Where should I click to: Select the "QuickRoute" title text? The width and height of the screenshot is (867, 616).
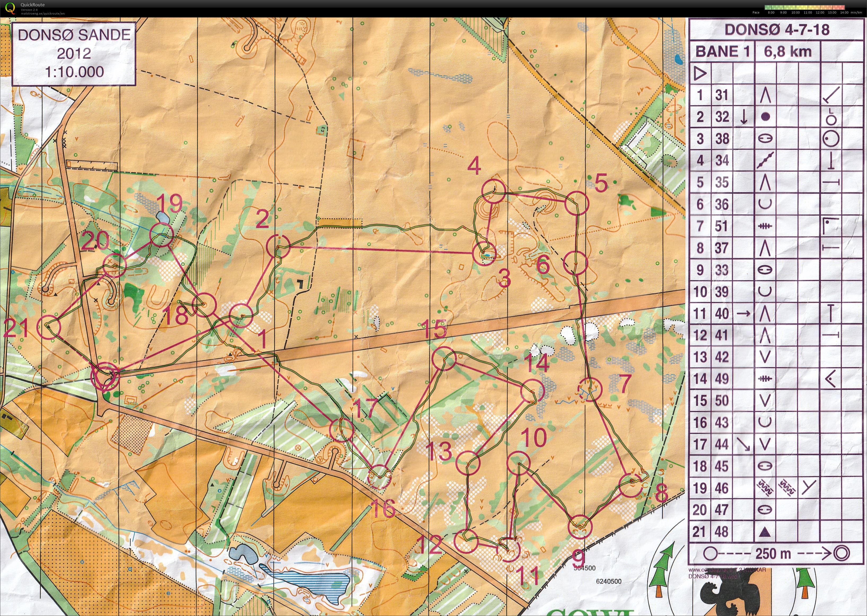click(33, 5)
